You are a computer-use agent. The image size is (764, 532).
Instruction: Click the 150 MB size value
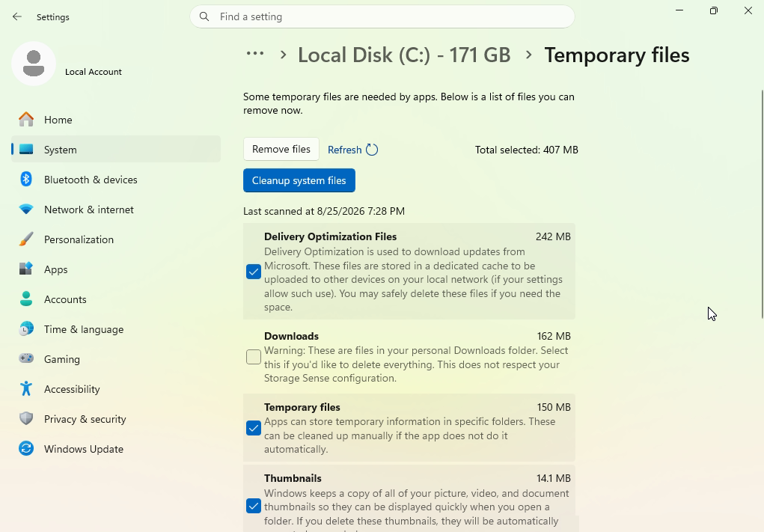click(554, 407)
